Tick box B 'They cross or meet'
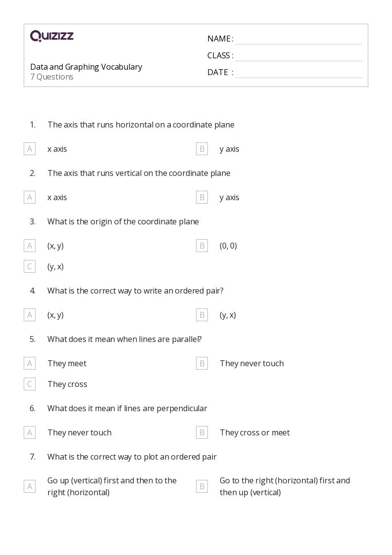This screenshot has width=392, height=555. [202, 432]
